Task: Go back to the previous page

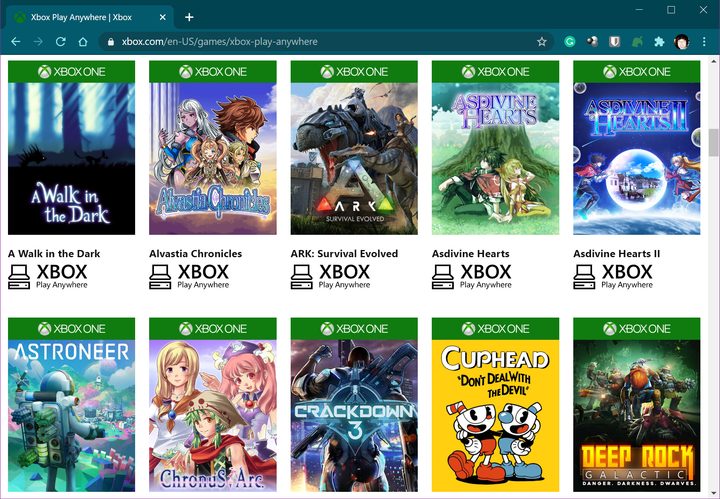Action: [x=16, y=42]
